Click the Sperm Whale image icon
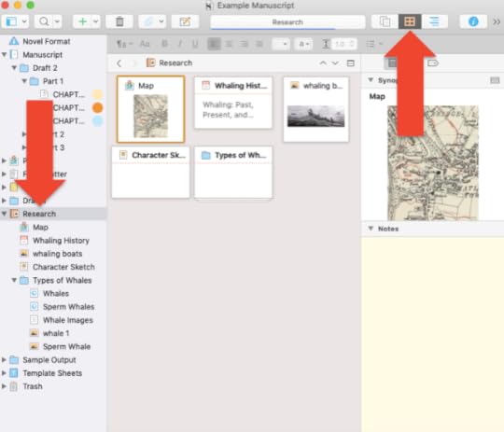The width and height of the screenshot is (504, 432). [35, 346]
